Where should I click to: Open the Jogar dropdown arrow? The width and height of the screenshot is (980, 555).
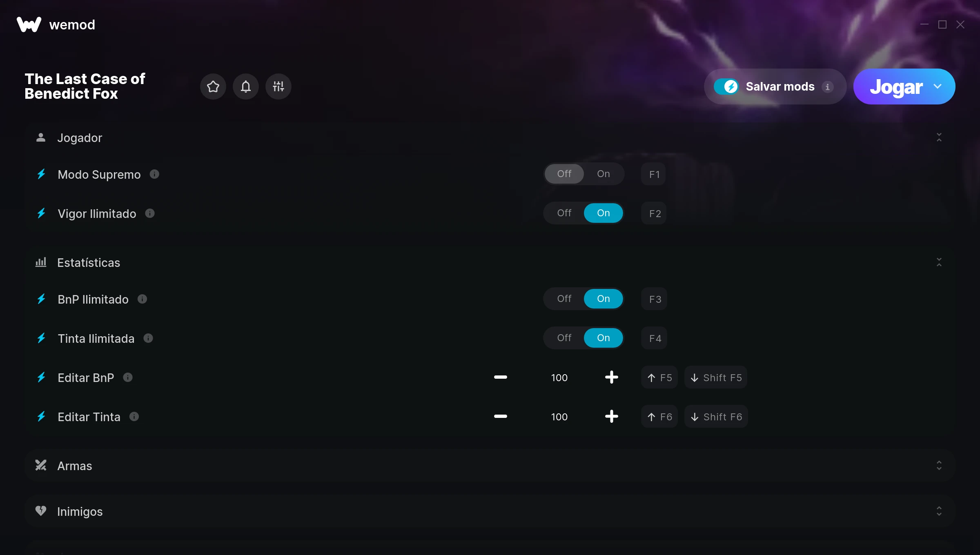click(x=938, y=87)
